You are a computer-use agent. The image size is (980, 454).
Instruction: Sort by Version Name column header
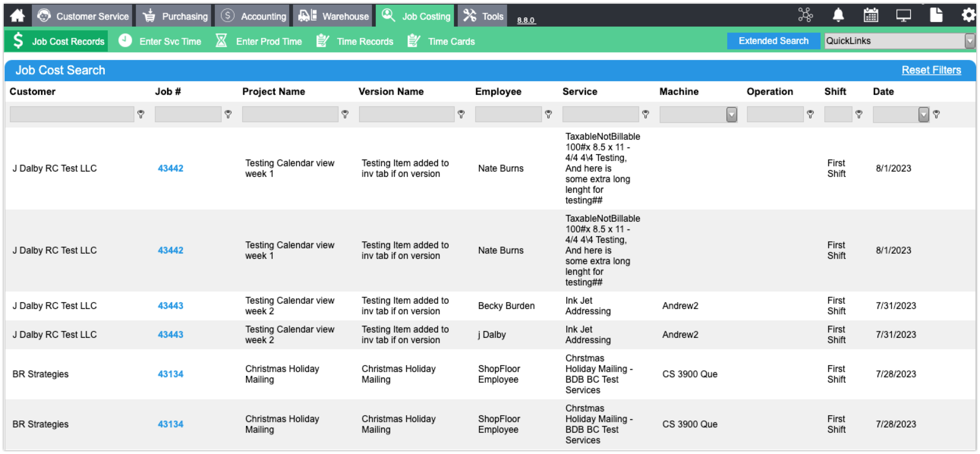click(x=391, y=91)
